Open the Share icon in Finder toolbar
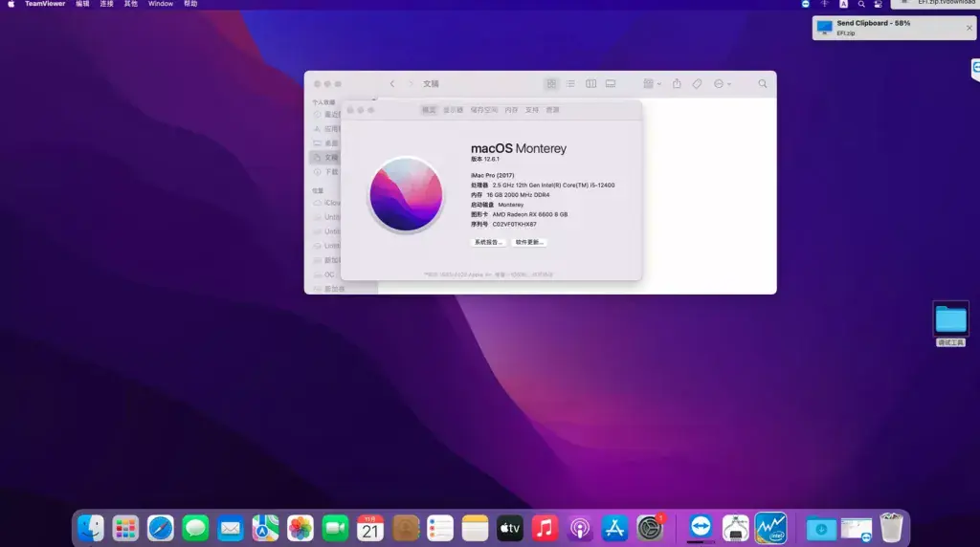Screen dimensions: 980x547 (x=677, y=83)
